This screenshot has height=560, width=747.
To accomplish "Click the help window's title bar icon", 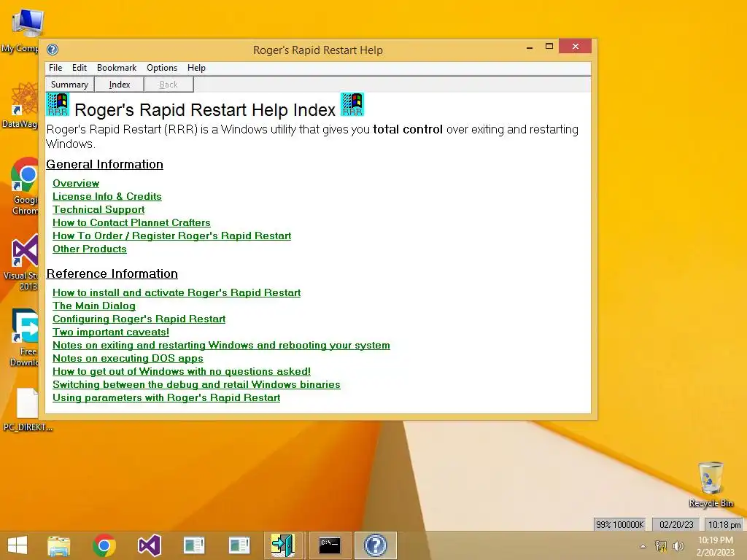I will click(x=53, y=50).
